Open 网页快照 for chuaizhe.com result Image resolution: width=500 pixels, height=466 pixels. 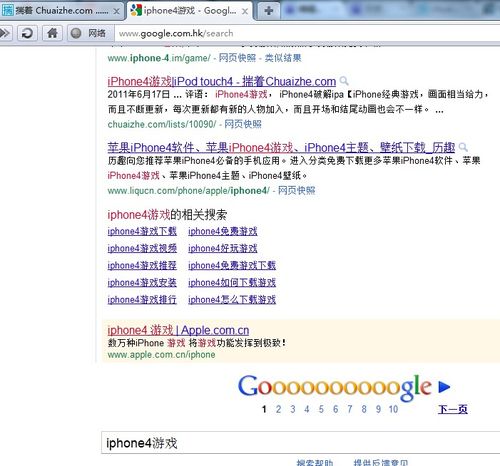(x=243, y=124)
